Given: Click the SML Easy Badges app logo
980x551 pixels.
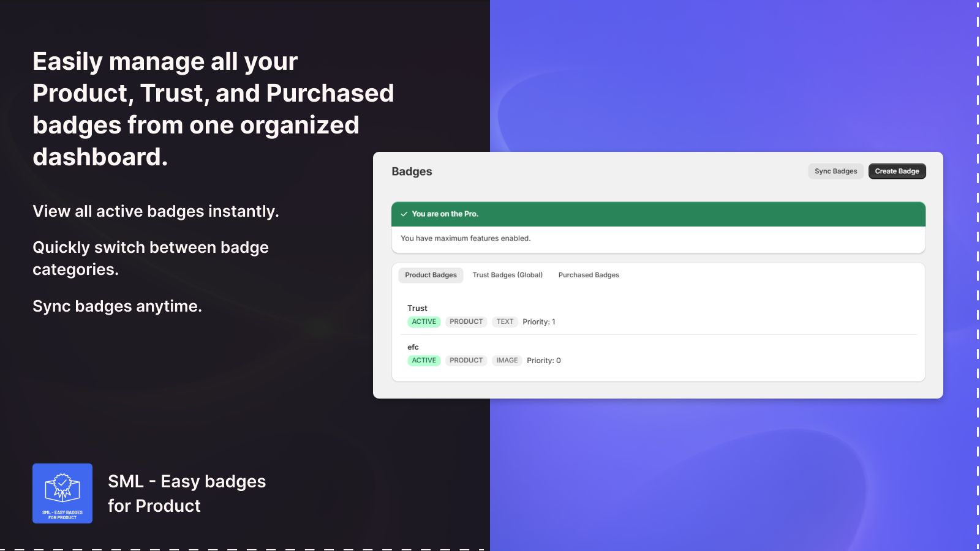Looking at the screenshot, I should [62, 493].
